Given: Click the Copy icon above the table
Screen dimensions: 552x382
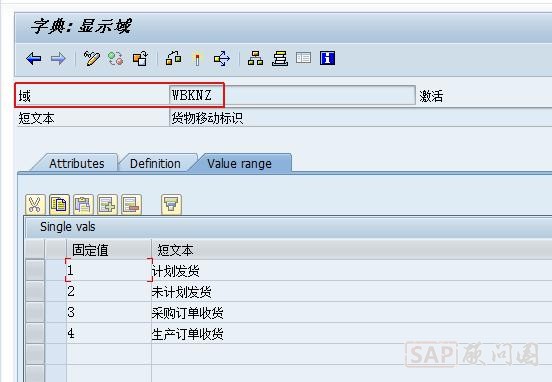Looking at the screenshot, I should click(x=59, y=205).
